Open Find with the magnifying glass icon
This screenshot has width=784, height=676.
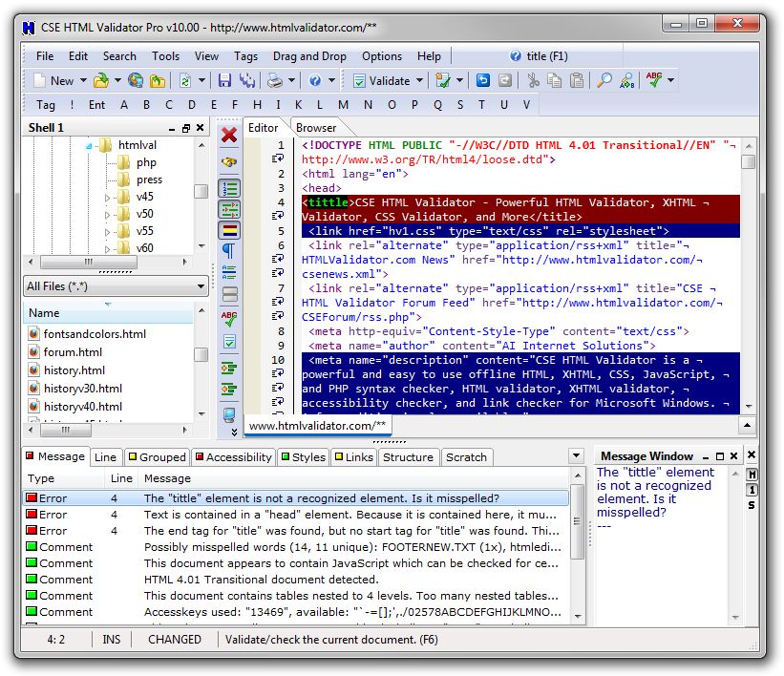tap(604, 81)
